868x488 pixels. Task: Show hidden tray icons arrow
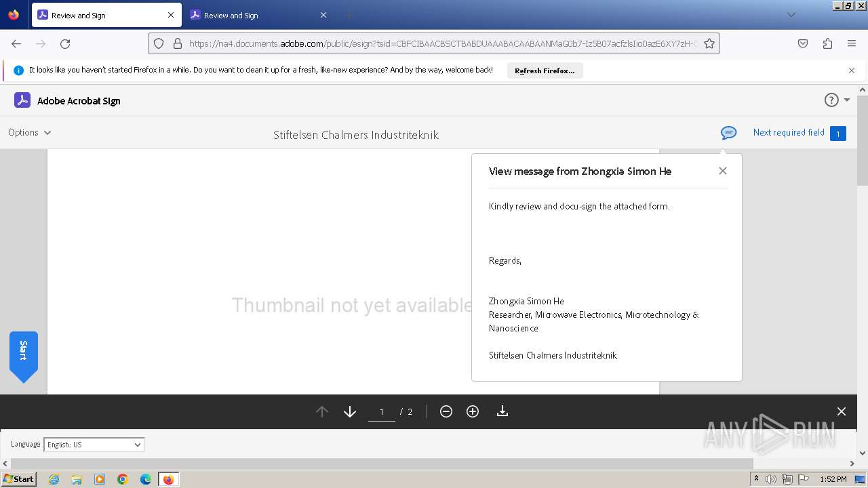[x=756, y=479]
